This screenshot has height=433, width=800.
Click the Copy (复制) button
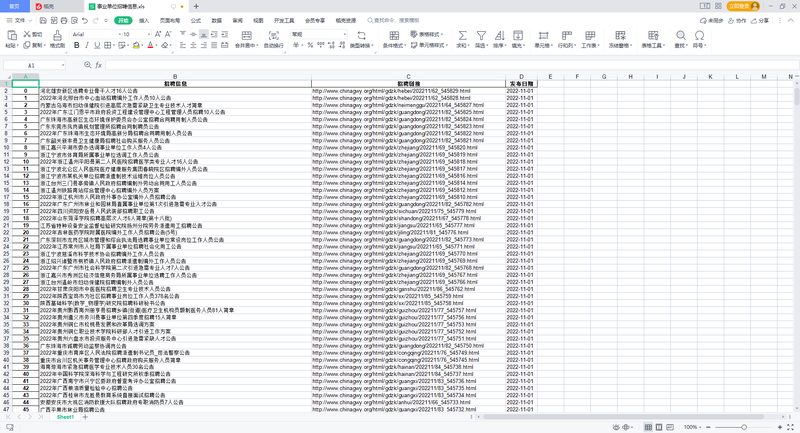pyautogui.click(x=33, y=45)
